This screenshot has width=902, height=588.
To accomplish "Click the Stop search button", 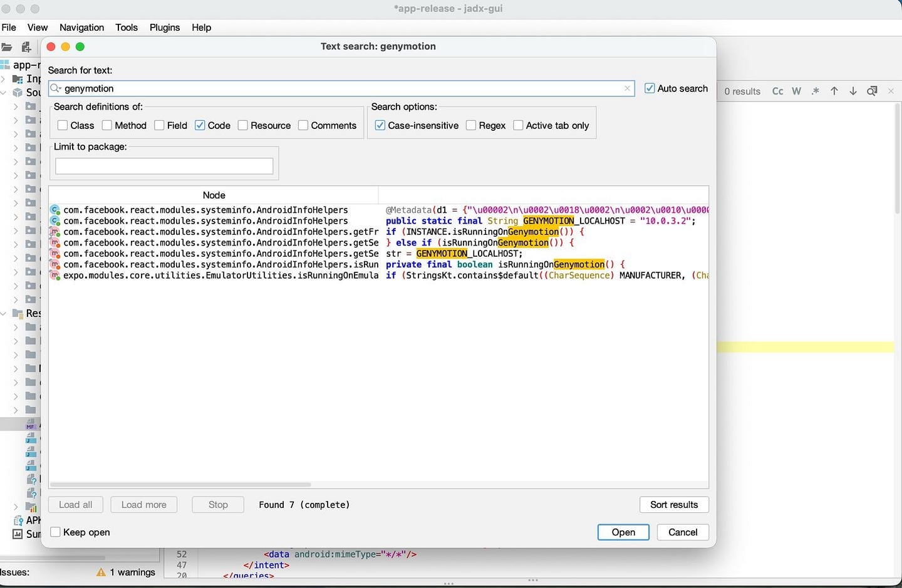I will pos(218,505).
